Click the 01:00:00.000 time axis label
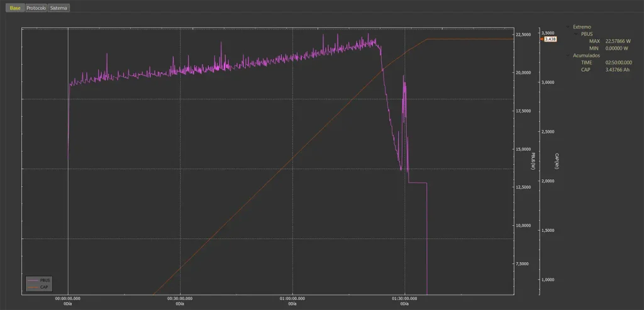Image resolution: width=644 pixels, height=310 pixels. pos(292,299)
